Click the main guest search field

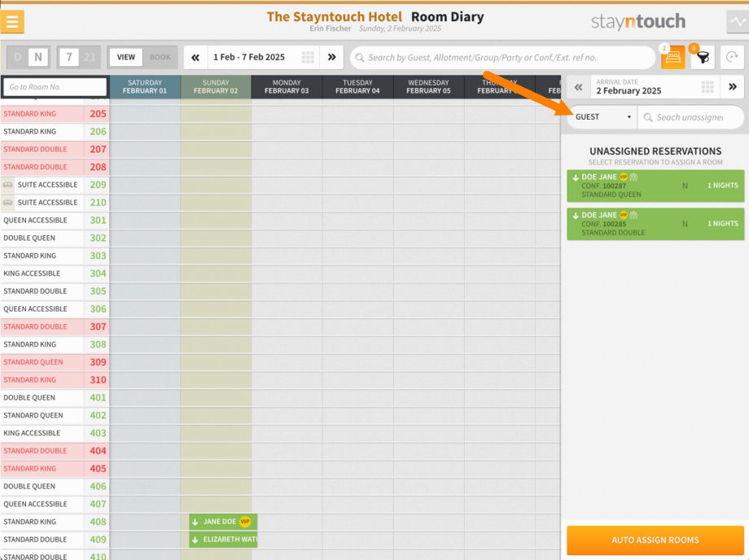coord(502,57)
